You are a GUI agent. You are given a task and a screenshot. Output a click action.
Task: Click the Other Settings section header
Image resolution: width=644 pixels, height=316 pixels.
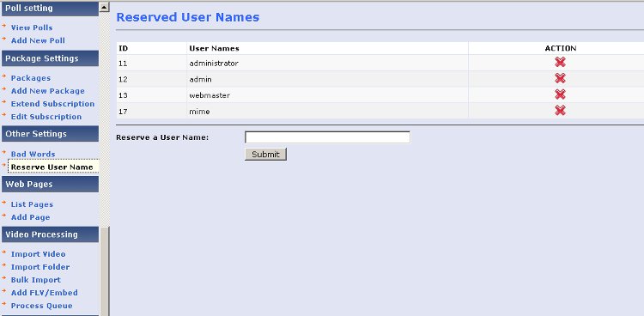click(50, 134)
